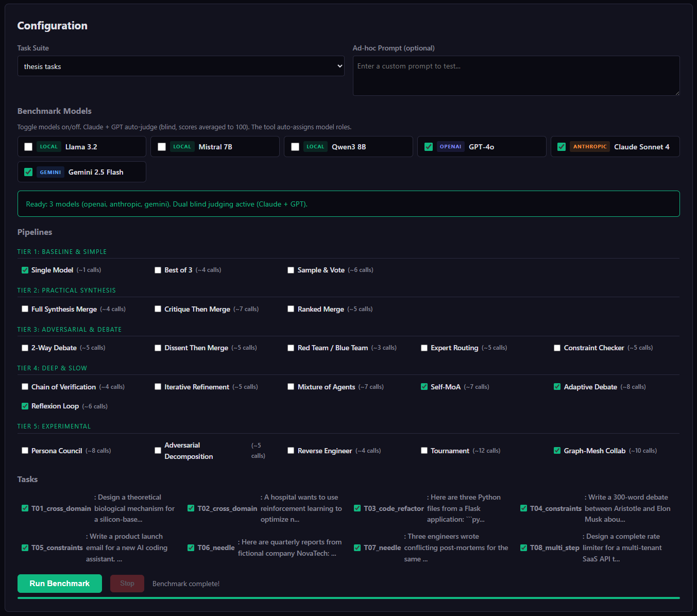The height and width of the screenshot is (616, 697).
Task: Check the Dissent Then Merge pipeline
Action: [x=158, y=348]
